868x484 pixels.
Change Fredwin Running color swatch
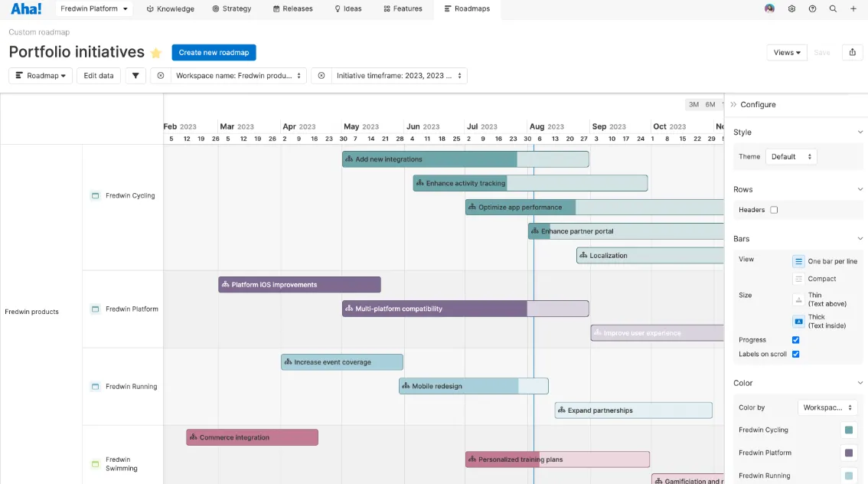[849, 476]
